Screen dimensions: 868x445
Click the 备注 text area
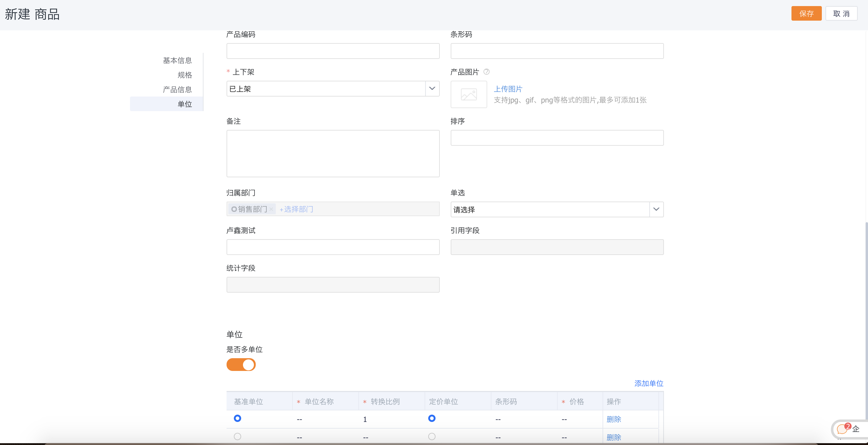pyautogui.click(x=333, y=154)
